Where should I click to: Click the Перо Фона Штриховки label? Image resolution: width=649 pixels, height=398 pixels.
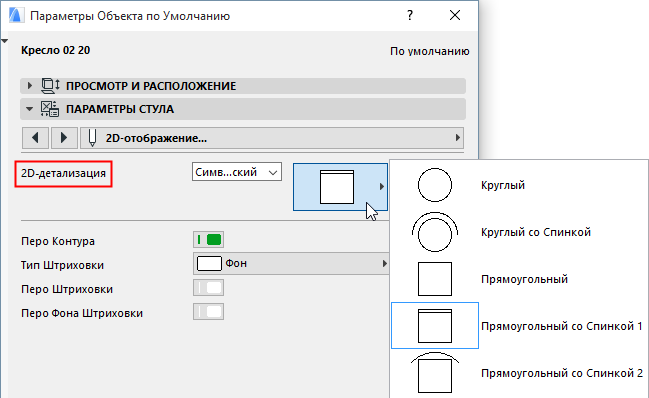[x=82, y=313]
